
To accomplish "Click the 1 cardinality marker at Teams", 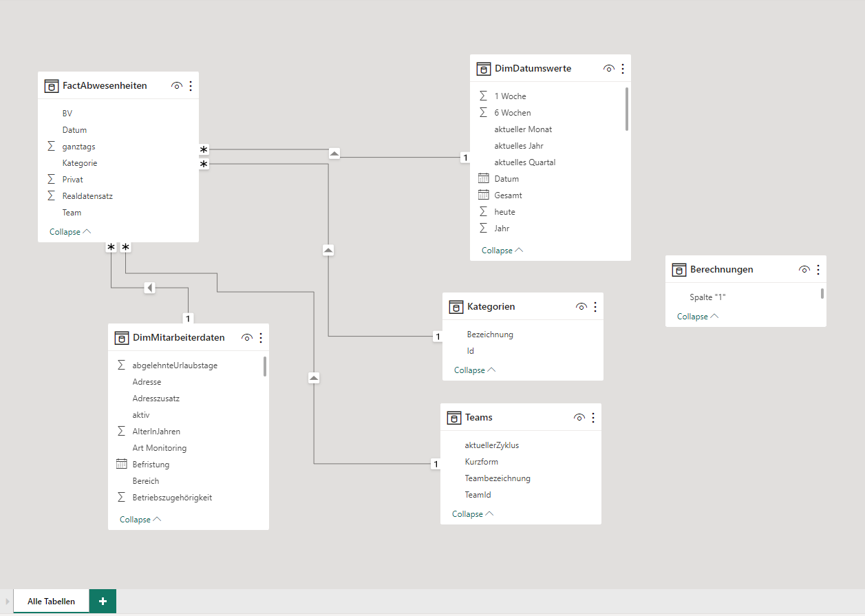I will point(435,465).
